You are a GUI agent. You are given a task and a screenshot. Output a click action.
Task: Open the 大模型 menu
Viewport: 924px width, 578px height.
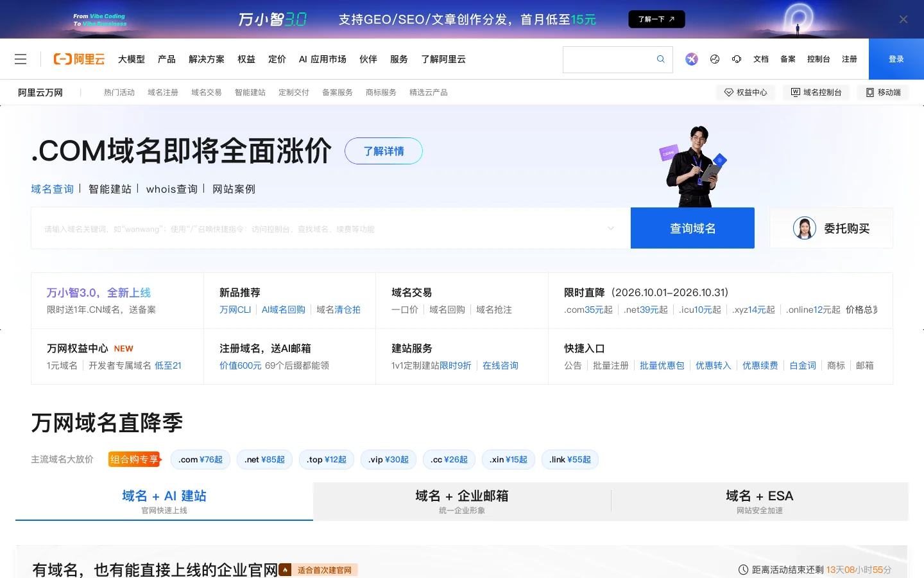tap(132, 59)
